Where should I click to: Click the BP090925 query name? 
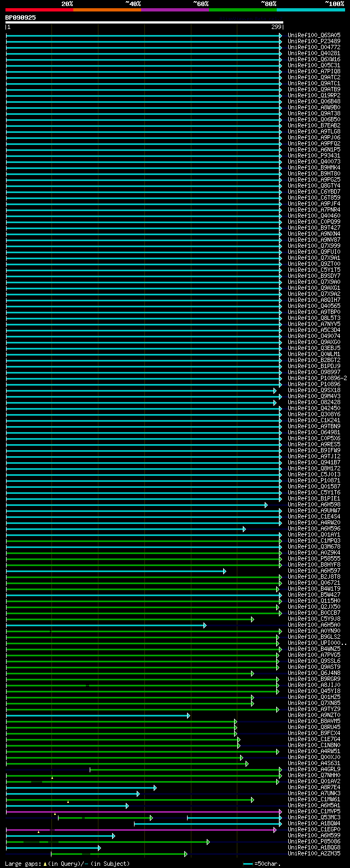(21, 18)
